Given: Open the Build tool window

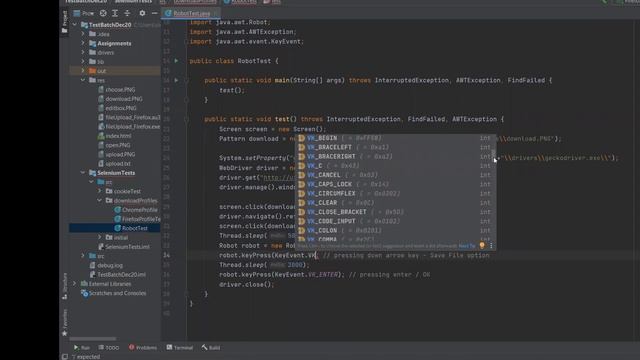Looking at the screenshot, I should (211, 348).
